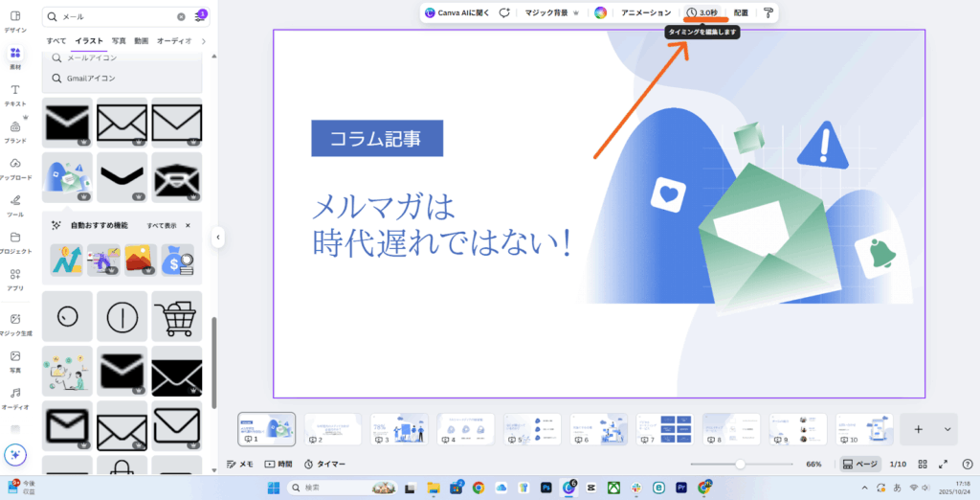Enter fullscreen presentation mode
Image resolution: width=980 pixels, height=500 pixels.
[943, 464]
